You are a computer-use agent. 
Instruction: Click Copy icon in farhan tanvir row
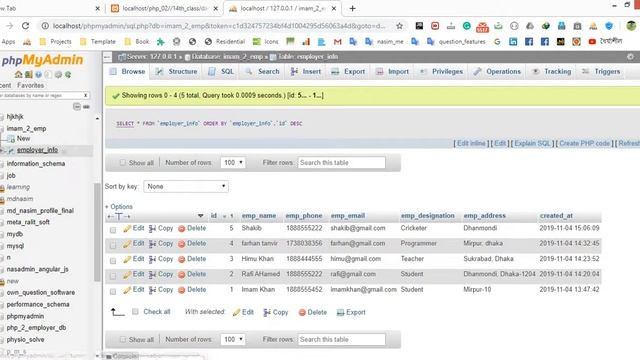[x=152, y=244]
